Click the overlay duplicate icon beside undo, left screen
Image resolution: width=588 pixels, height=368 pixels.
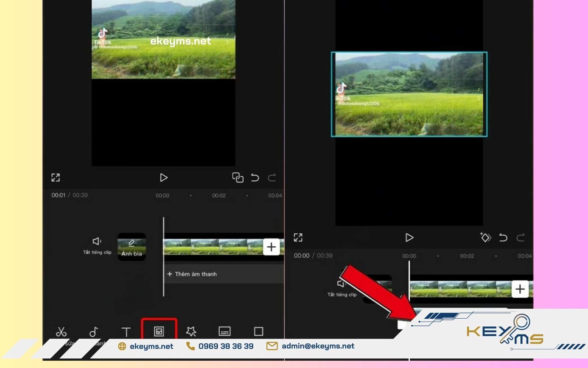pyautogui.click(x=238, y=178)
